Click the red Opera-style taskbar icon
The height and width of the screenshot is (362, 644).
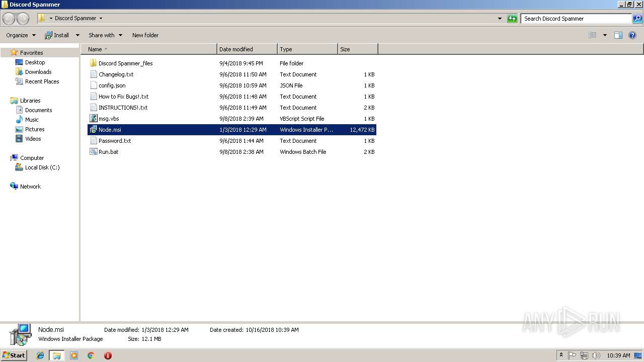click(x=108, y=355)
